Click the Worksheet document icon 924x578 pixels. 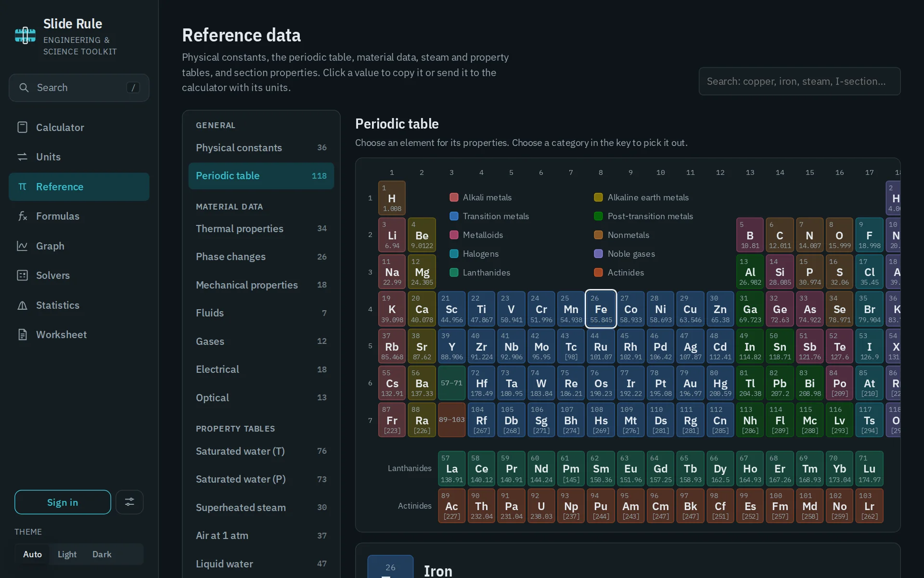coord(22,335)
